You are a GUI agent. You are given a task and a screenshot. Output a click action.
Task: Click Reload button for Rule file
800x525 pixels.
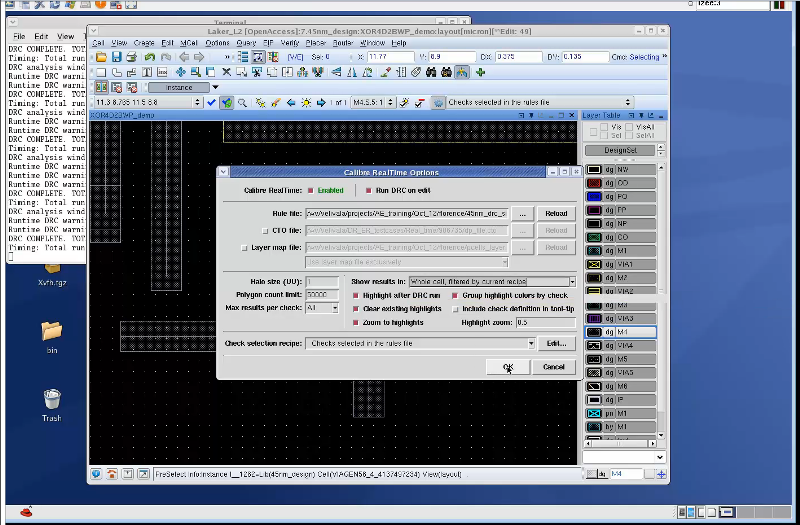[556, 214]
